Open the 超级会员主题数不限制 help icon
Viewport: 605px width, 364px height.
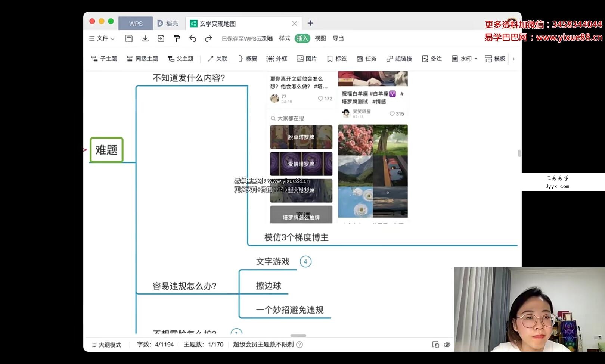coord(300,345)
